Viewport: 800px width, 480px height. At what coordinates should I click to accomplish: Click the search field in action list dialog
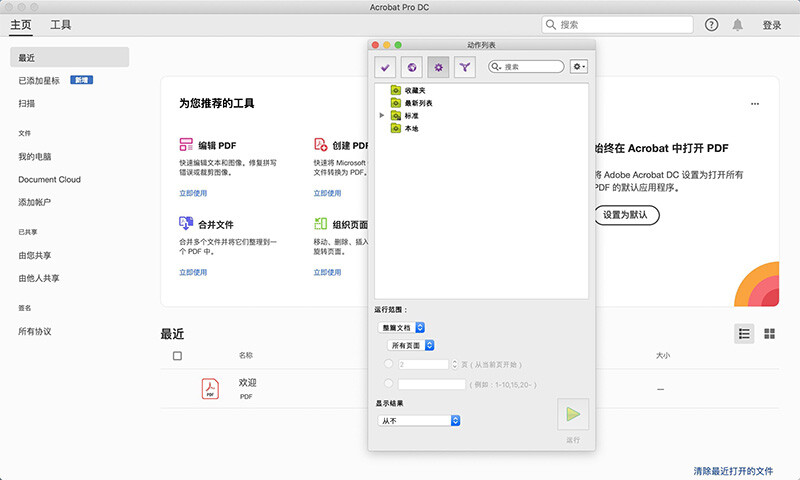coord(526,67)
